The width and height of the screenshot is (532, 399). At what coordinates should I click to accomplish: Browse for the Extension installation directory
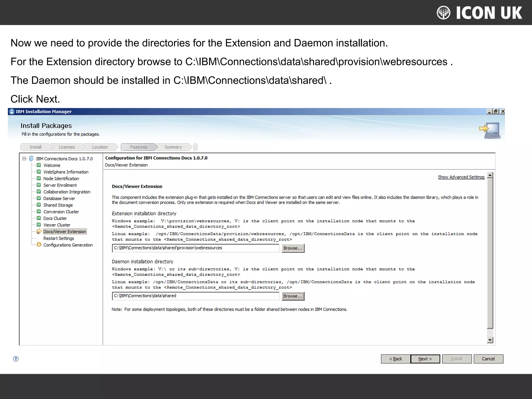[293, 248]
